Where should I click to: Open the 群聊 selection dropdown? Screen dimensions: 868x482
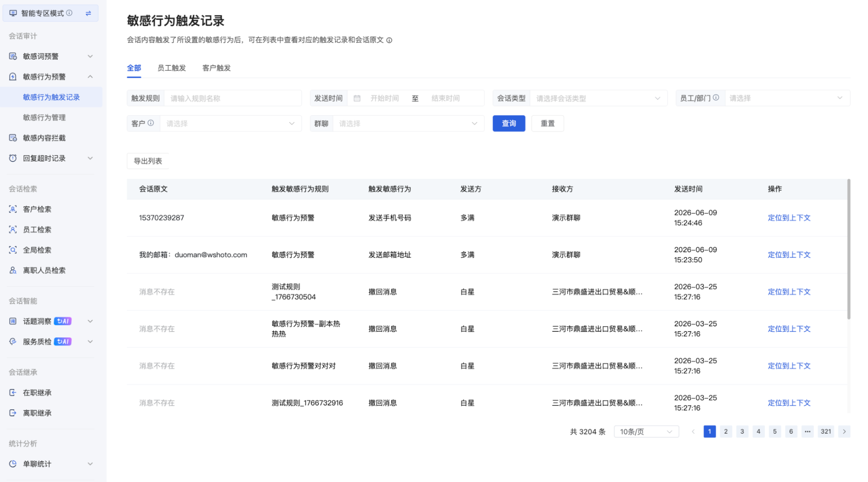[408, 124]
